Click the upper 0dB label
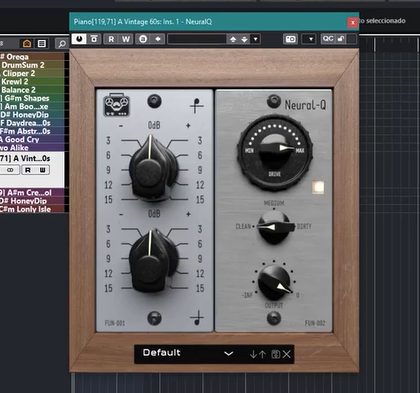 click(154, 125)
